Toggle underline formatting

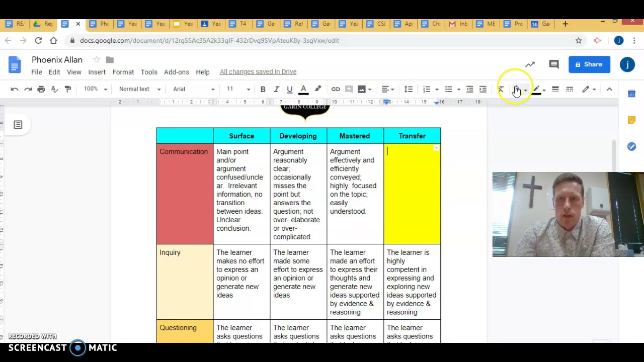tap(290, 89)
